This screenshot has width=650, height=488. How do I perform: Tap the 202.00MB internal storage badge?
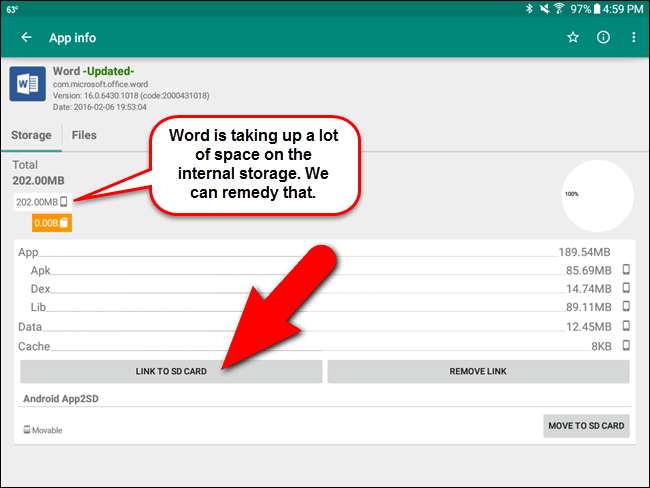coord(42,202)
